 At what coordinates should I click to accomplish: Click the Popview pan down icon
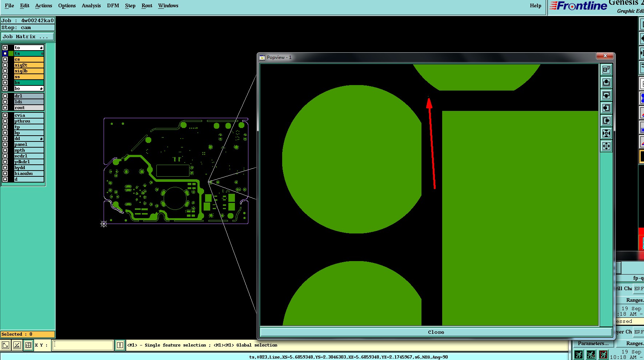[606, 95]
